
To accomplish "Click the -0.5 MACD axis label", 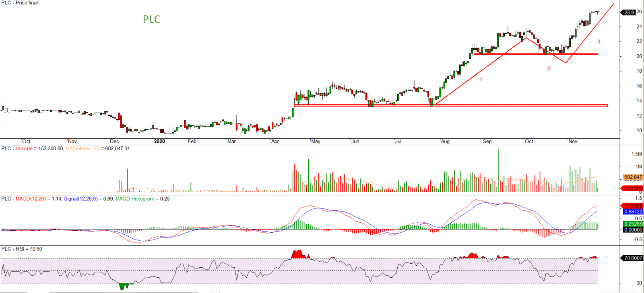I will (638, 240).
